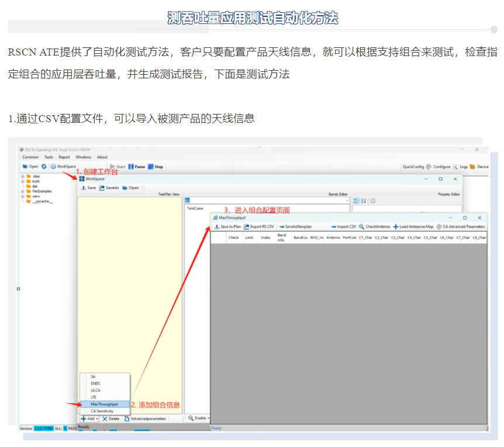Open Advancedparameters at bottom of WorkSpace
Image resolution: width=504 pixels, height=447 pixels.
coord(146,418)
